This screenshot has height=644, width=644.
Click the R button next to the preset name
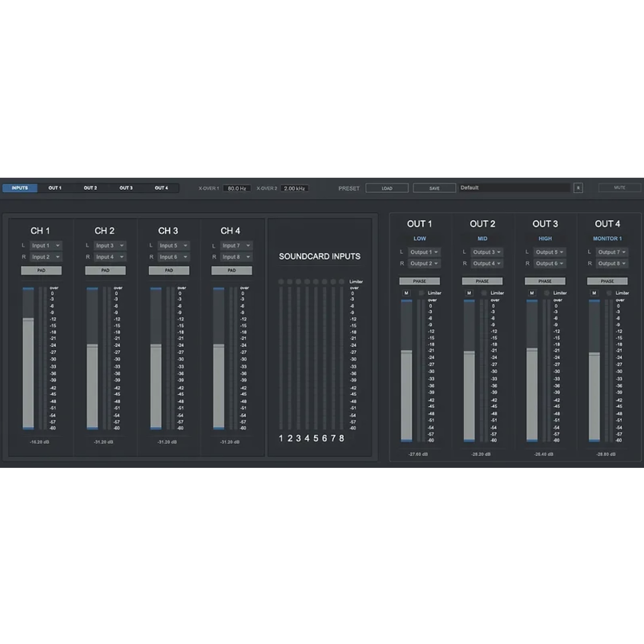[579, 188]
